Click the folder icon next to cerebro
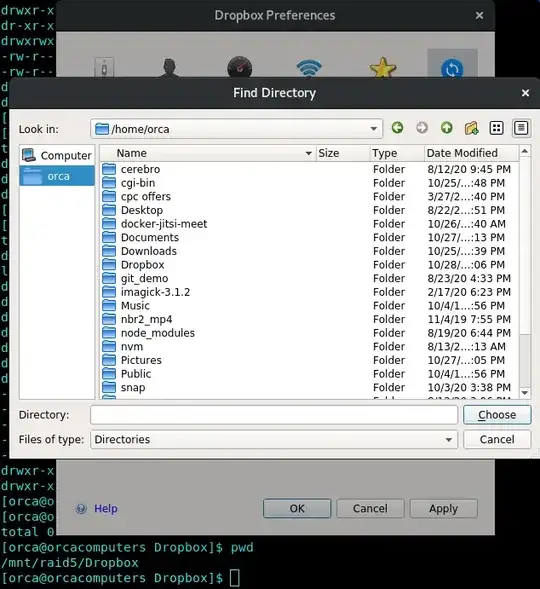The image size is (540, 589). [109, 169]
